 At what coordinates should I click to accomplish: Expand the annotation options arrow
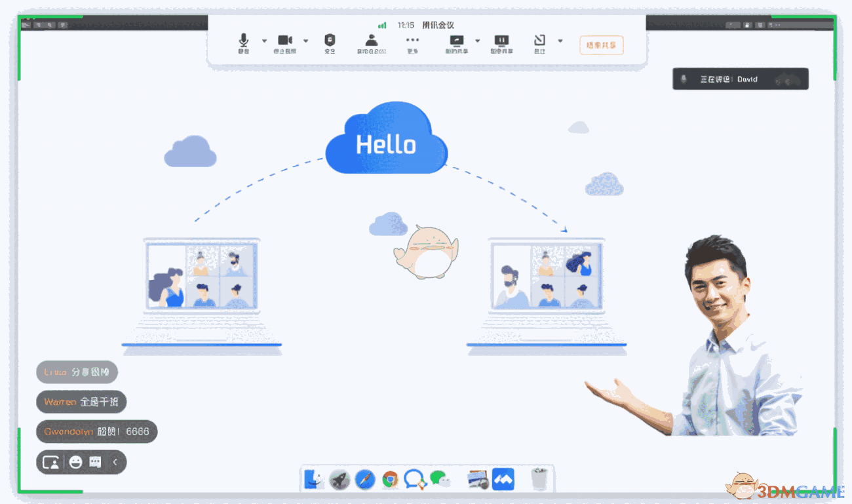[x=560, y=41]
